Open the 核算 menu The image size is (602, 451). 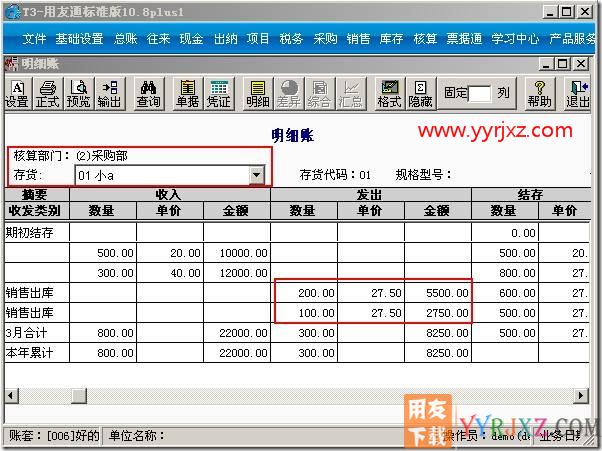(x=425, y=39)
